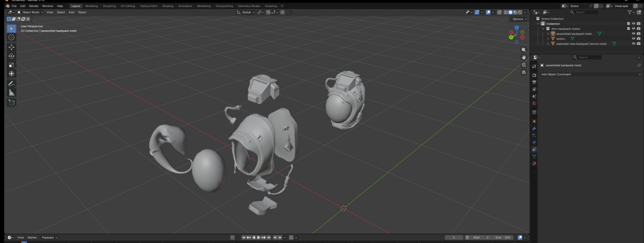This screenshot has width=644, height=243.
Task: Switch to Solid viewport shading
Action: pos(511,12)
